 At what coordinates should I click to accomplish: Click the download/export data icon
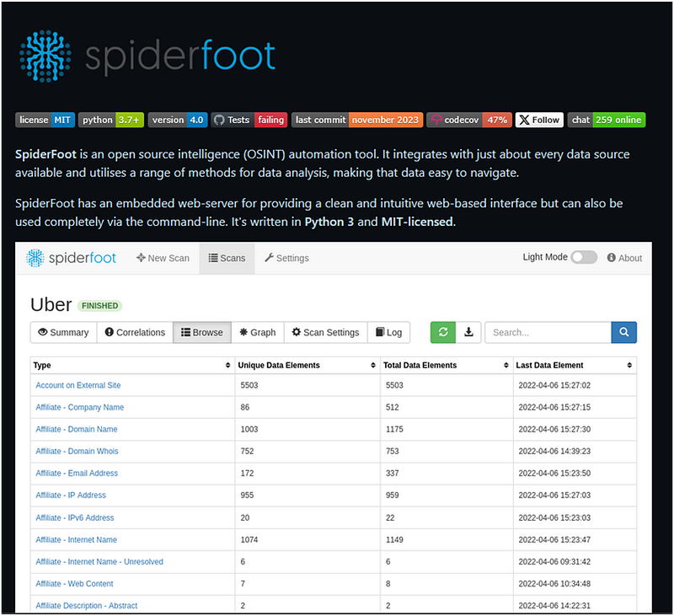(468, 332)
